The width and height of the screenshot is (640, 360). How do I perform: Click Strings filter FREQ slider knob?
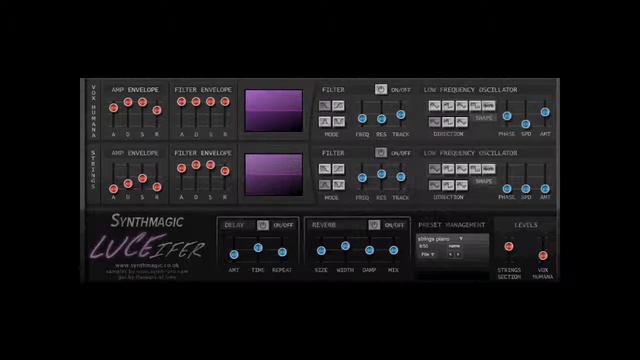point(362,178)
